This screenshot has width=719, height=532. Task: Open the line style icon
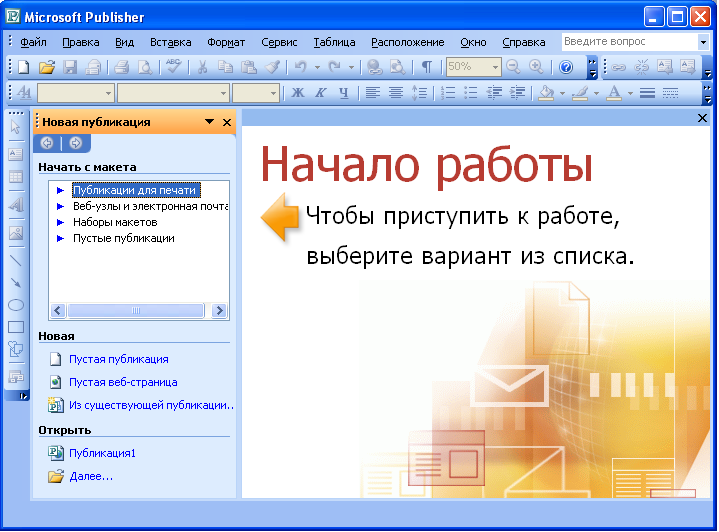(647, 93)
